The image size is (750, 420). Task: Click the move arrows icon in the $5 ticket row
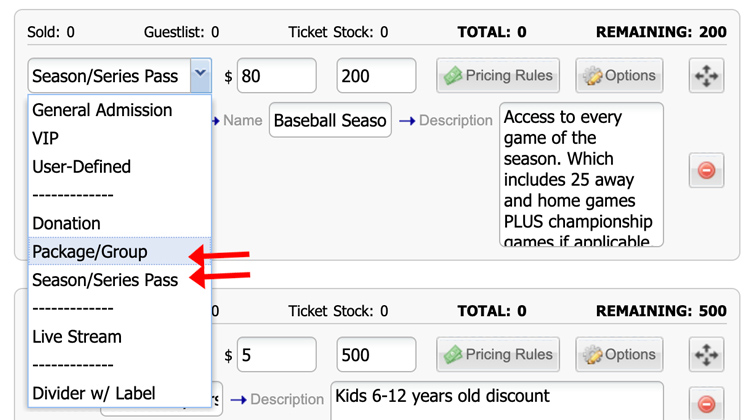(x=706, y=354)
